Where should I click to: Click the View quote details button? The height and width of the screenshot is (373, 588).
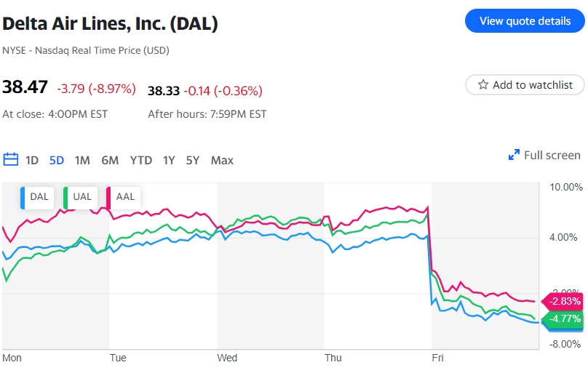pyautogui.click(x=525, y=21)
